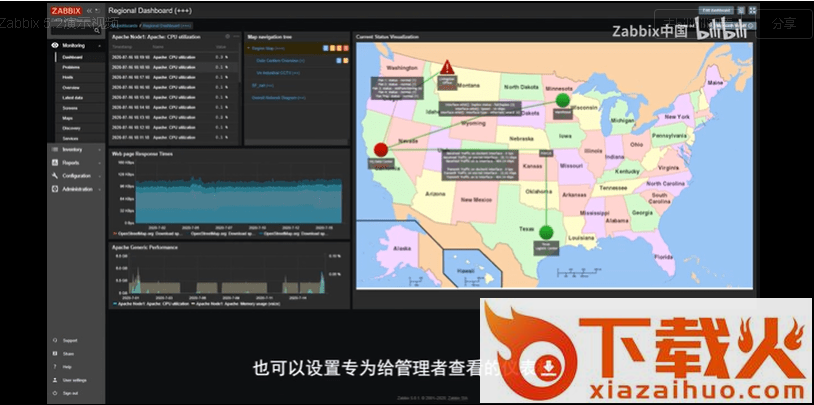Click the Zabbix logo

[x=65, y=11]
